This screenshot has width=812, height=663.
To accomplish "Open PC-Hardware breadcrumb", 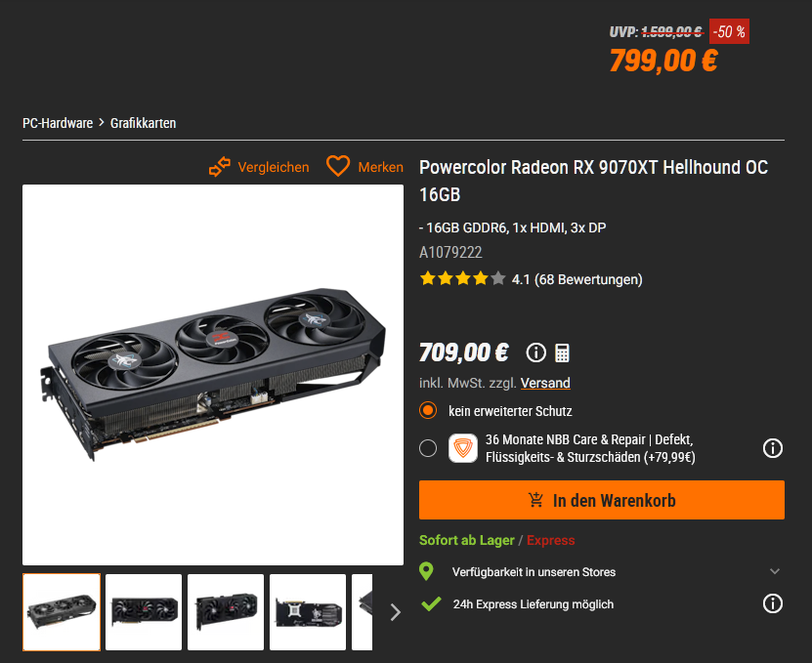I will point(58,123).
